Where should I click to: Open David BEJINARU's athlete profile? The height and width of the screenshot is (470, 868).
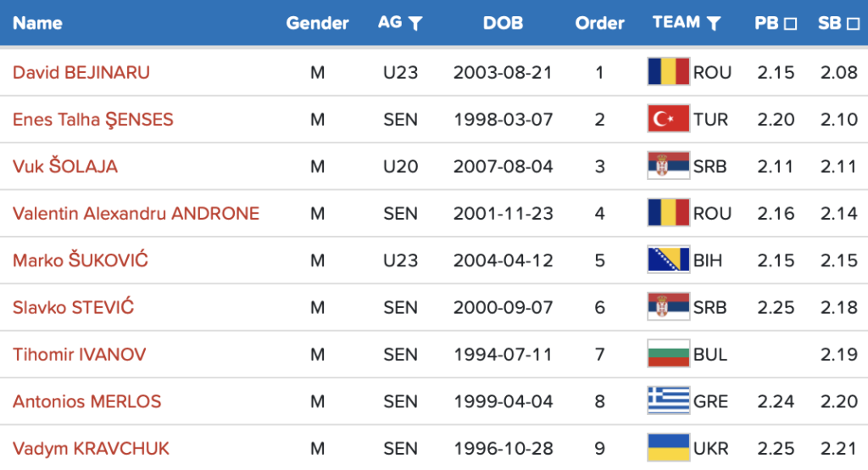81,72
